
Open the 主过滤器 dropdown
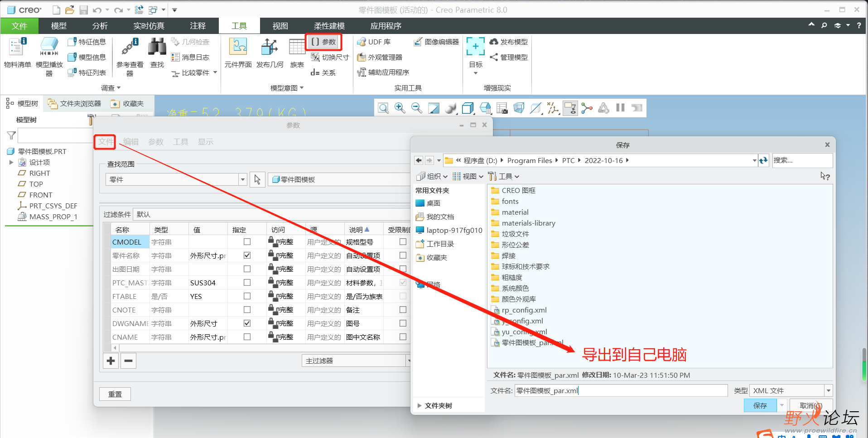[357, 361]
